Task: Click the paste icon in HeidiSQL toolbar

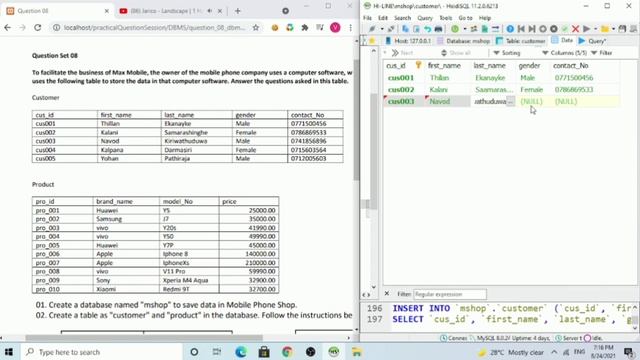Action: 416,29
